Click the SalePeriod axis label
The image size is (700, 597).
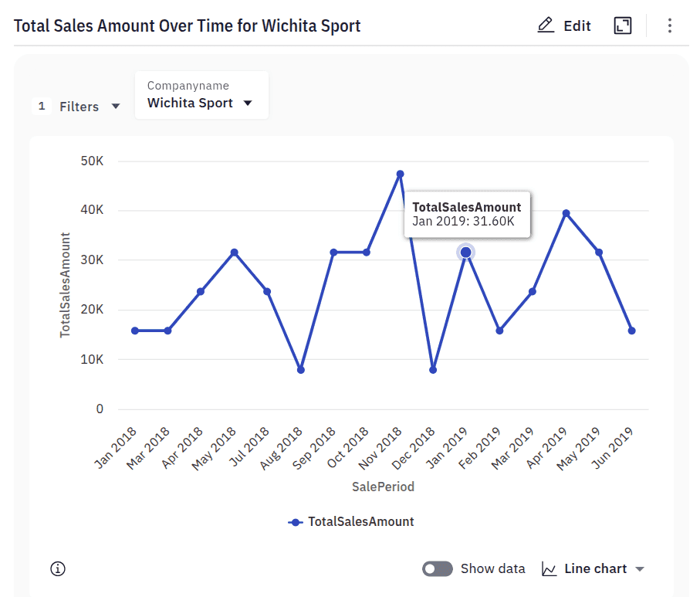pos(382,487)
